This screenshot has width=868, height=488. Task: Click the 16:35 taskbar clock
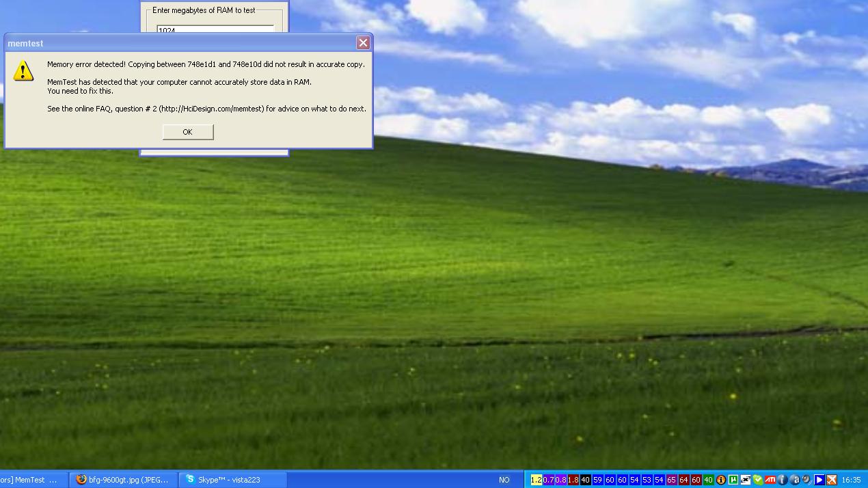click(x=852, y=480)
